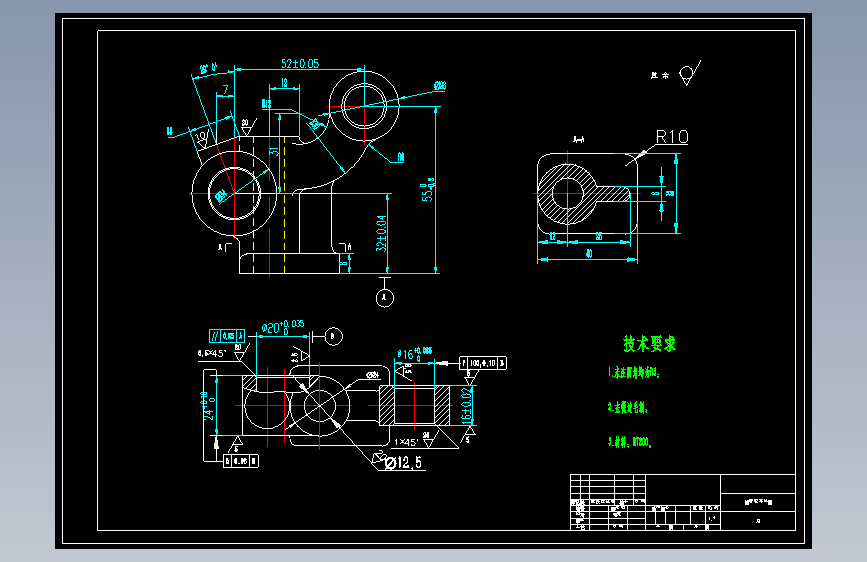This screenshot has height=562, width=867.
Task: Select the third technical note mentioning HT200
Action: pyautogui.click(x=629, y=442)
